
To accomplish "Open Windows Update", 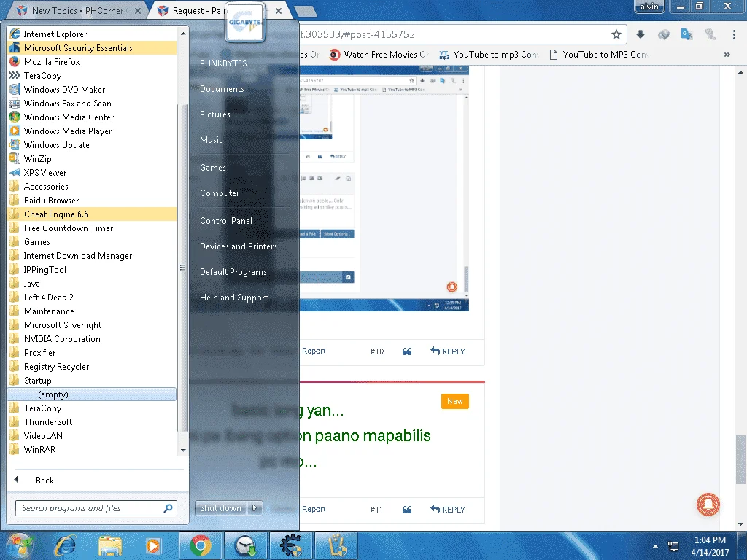I will coord(92,144).
